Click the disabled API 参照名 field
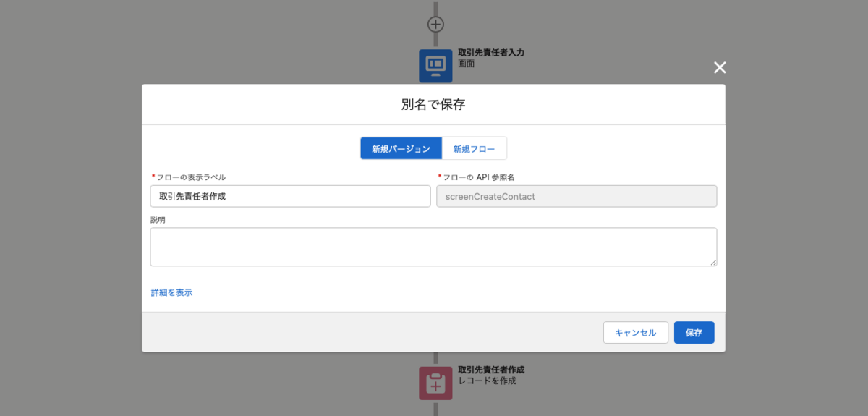868x416 pixels. (x=576, y=196)
